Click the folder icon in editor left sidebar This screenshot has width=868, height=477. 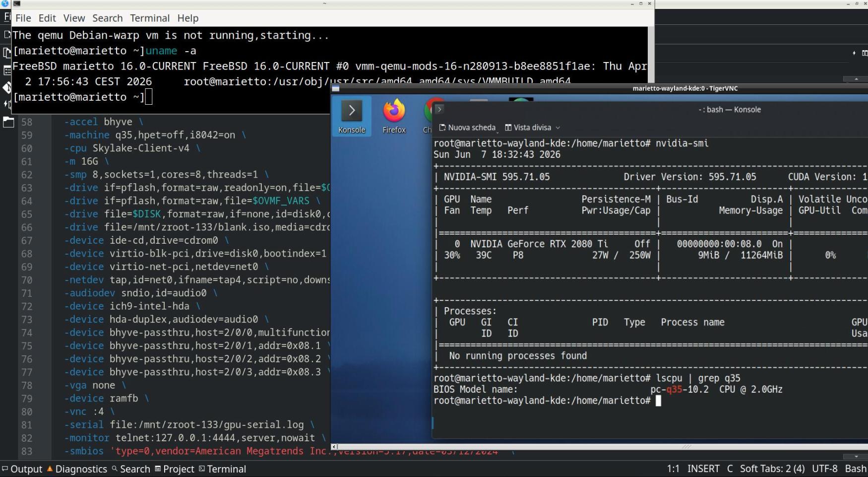(x=8, y=122)
